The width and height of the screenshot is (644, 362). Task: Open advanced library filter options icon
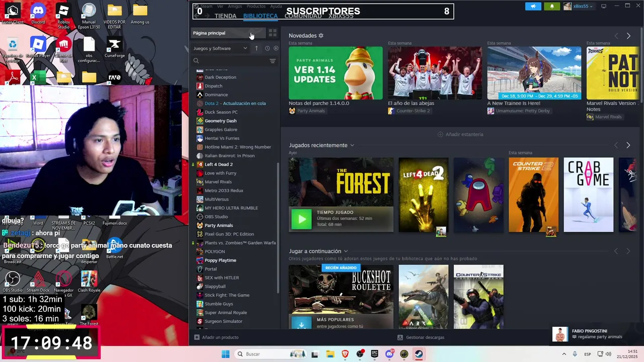(272, 61)
